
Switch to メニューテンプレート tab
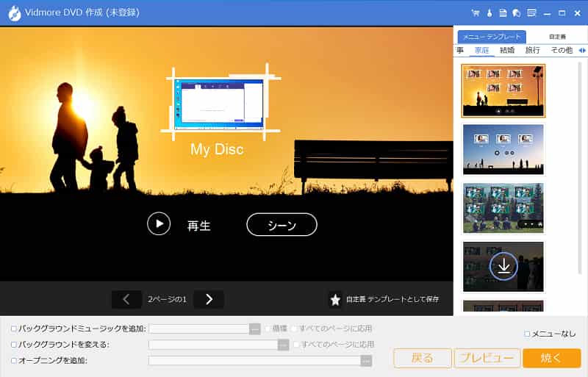492,37
